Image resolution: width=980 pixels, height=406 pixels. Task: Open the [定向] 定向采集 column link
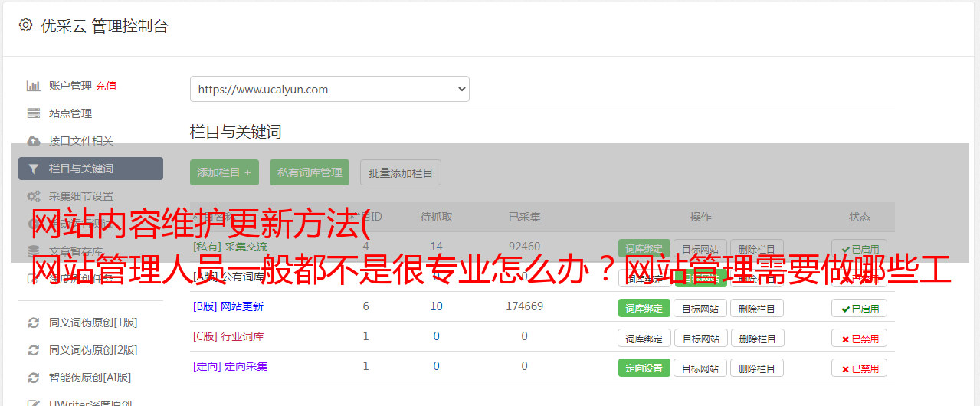pos(230,366)
